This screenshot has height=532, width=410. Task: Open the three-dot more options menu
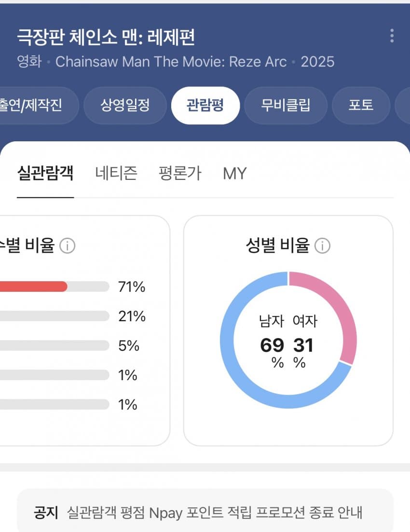pyautogui.click(x=392, y=36)
